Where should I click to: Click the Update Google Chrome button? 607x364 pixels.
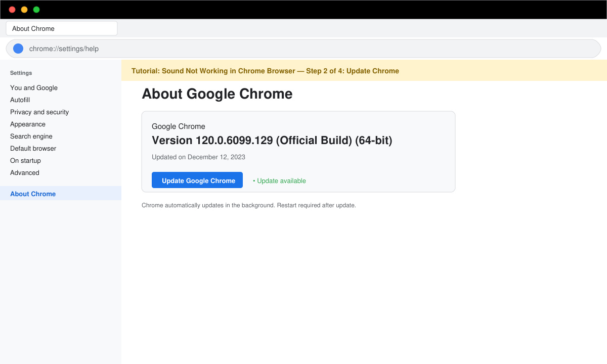coord(197,180)
